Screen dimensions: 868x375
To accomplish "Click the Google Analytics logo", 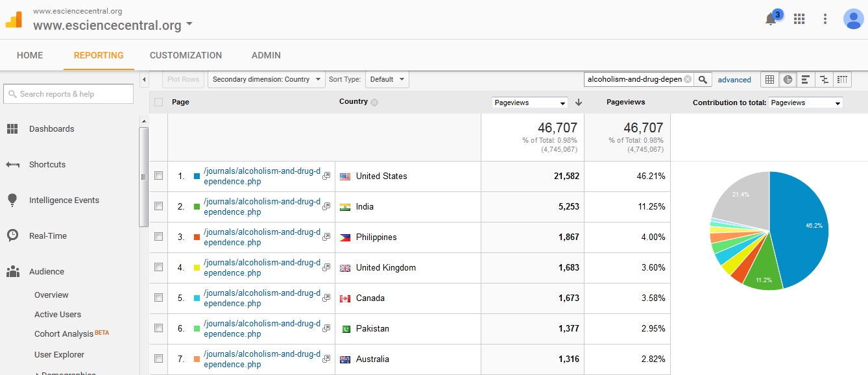I will tap(14, 19).
